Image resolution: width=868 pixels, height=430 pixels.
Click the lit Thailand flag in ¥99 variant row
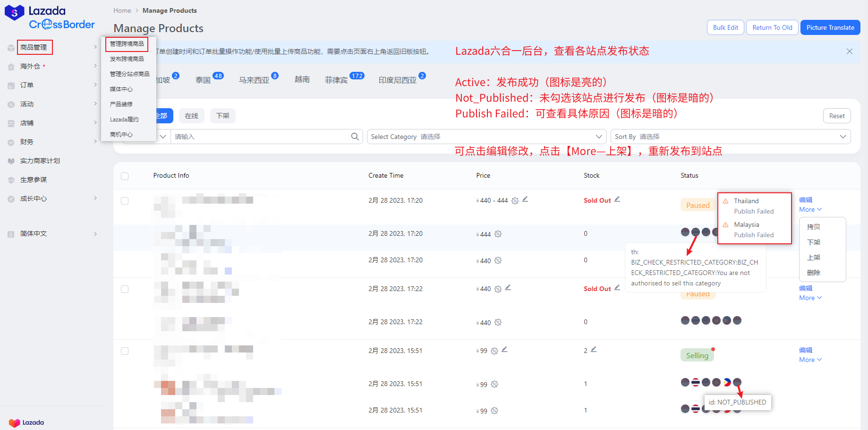(x=696, y=382)
